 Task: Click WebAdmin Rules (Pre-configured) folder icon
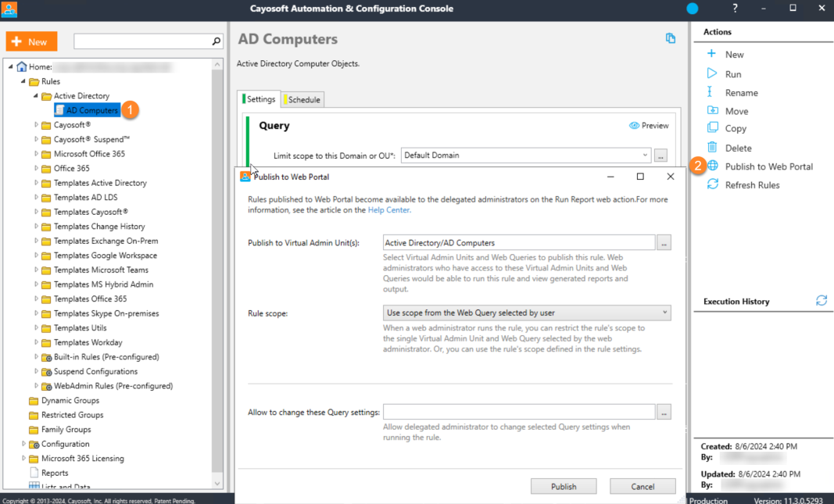point(47,386)
